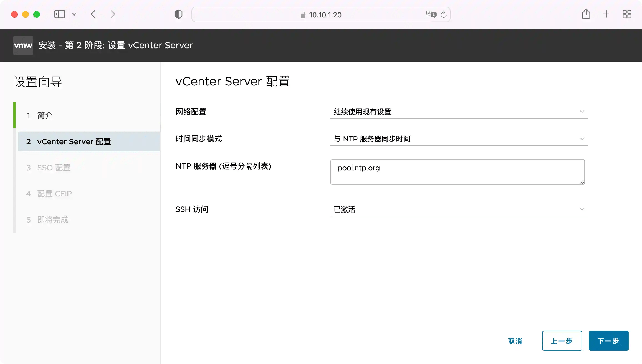Select step 1 简介 in wizard
642x364 pixels.
pos(45,115)
